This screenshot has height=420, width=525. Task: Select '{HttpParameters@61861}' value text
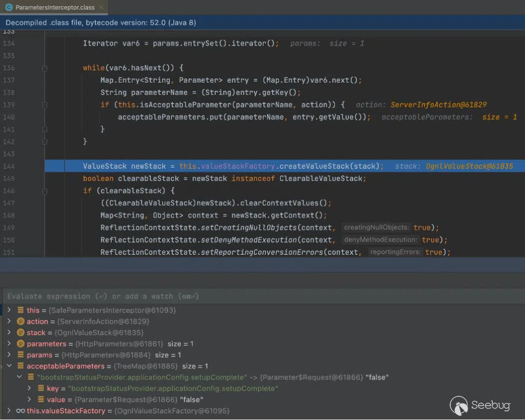coord(119,344)
